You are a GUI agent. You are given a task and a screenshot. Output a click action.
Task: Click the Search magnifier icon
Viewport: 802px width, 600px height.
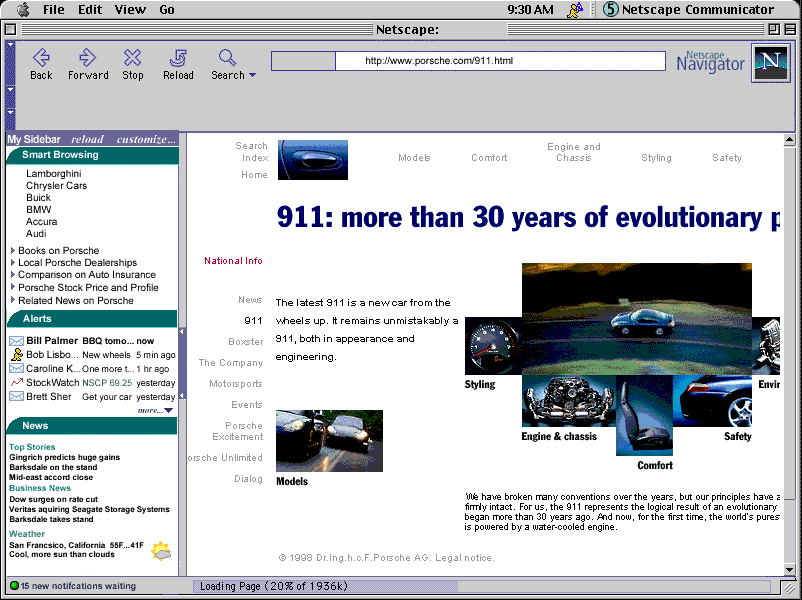click(227, 57)
